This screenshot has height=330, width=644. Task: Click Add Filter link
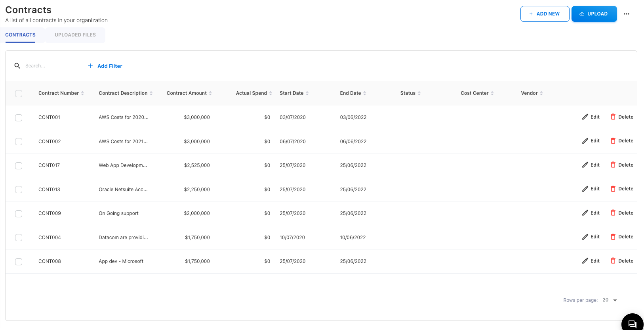tap(105, 66)
